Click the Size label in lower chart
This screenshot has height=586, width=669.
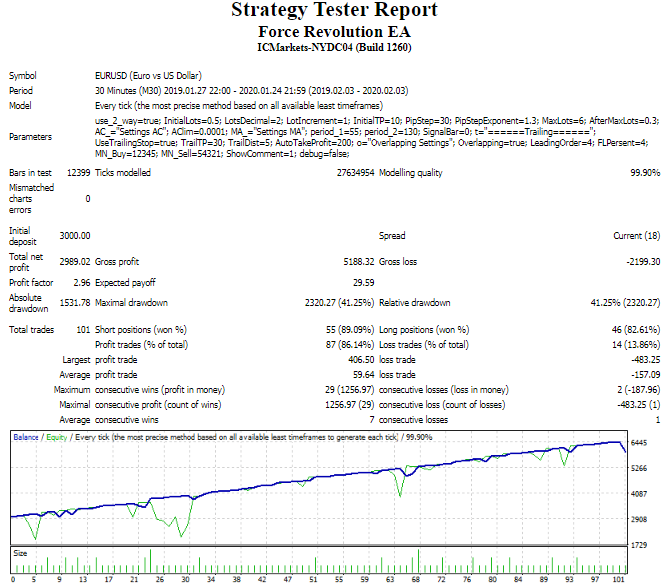[x=20, y=551]
